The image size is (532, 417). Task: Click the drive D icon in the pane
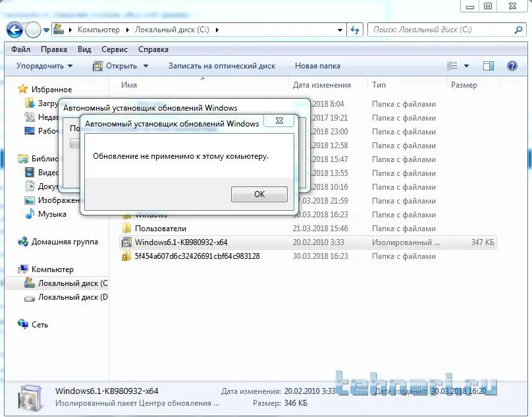30,298
